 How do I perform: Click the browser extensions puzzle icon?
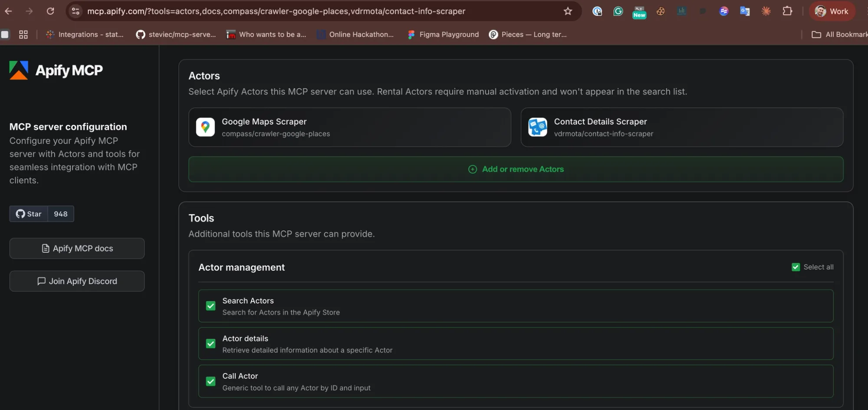tap(788, 11)
